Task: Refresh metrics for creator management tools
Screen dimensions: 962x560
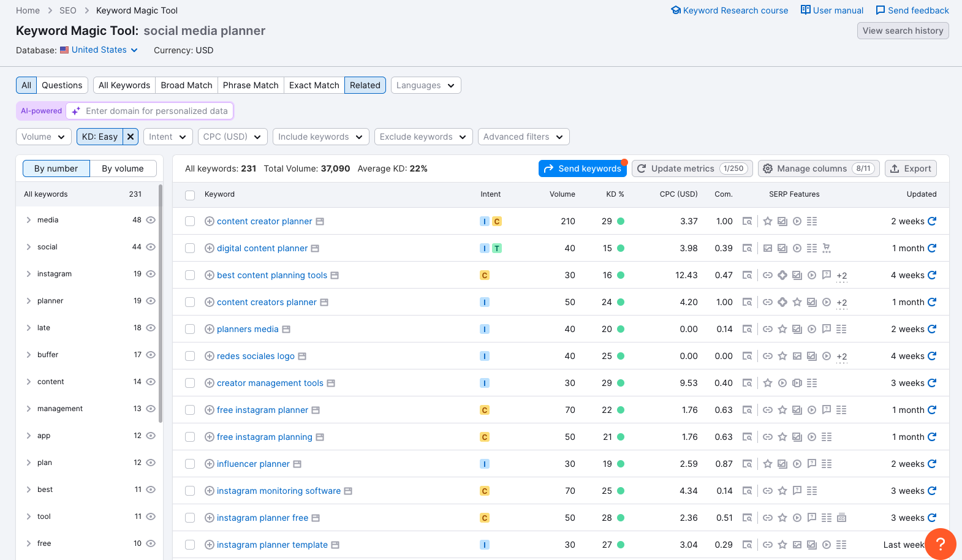Action: 932,383
